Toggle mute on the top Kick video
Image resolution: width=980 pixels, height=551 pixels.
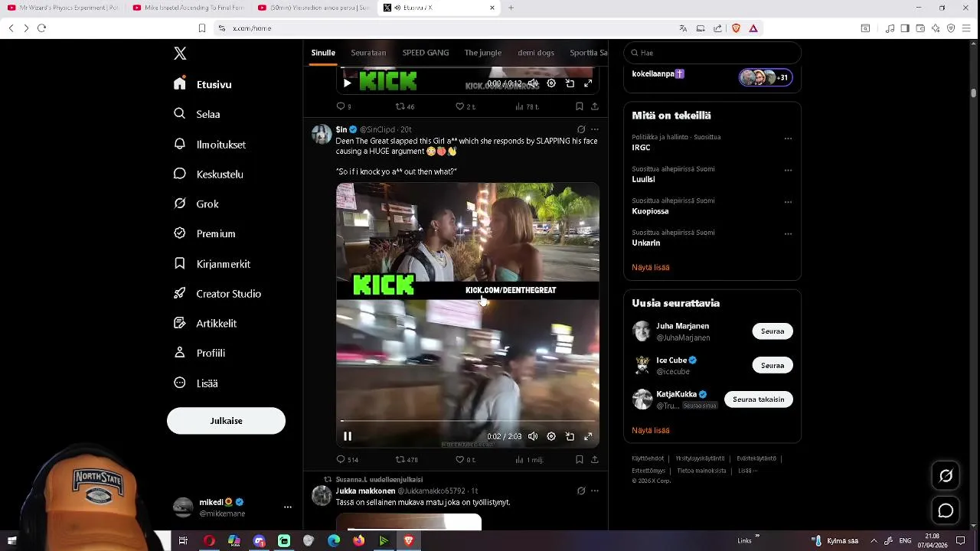point(533,83)
